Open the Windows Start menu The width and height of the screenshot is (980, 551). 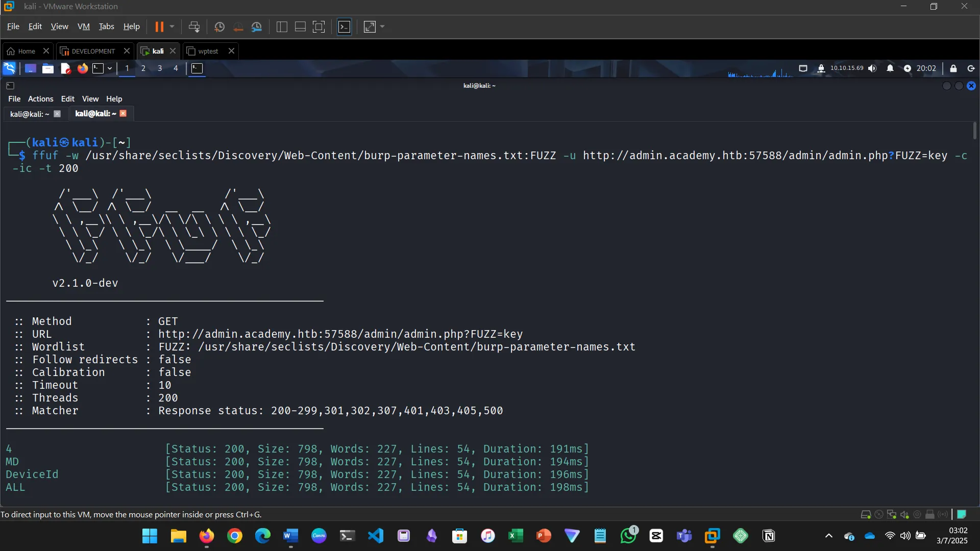(149, 536)
